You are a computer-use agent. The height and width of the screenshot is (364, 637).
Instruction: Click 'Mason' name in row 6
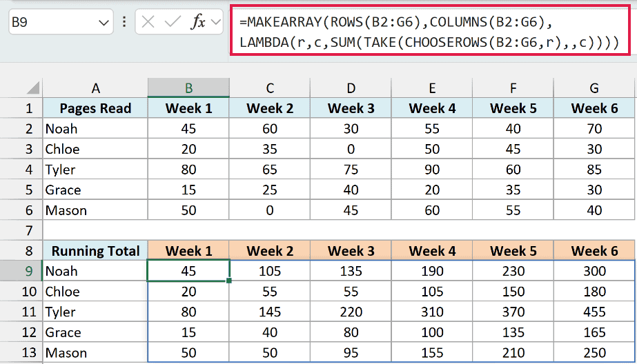pyautogui.click(x=66, y=210)
